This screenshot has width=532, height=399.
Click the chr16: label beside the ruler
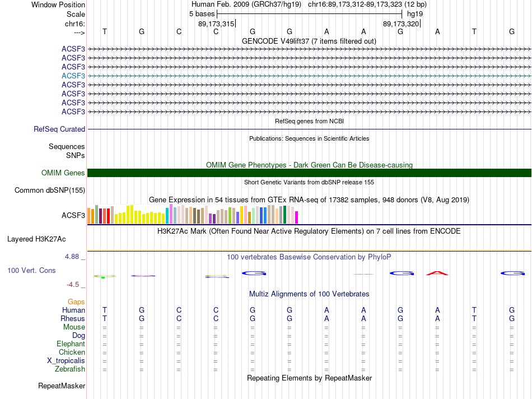pos(74,24)
